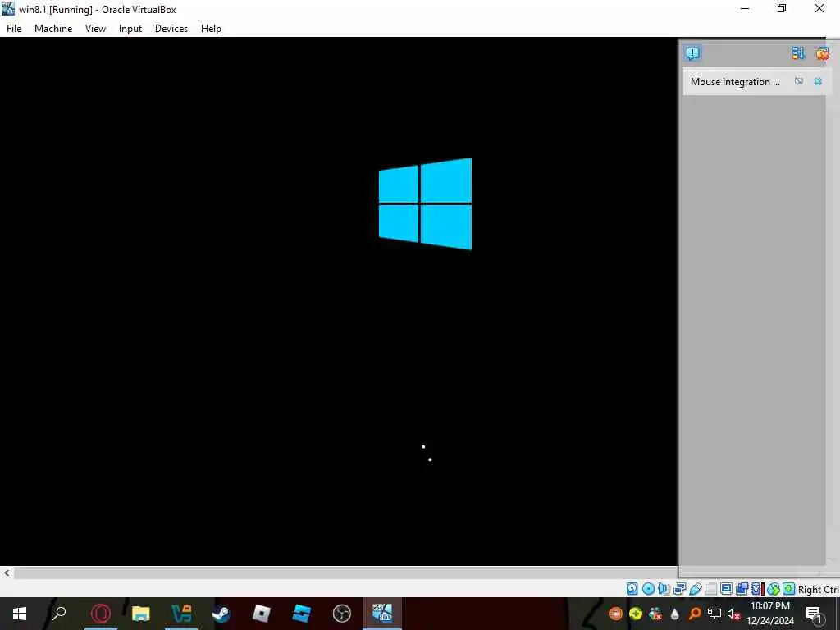Click the shared folders status bar indicator

(711, 589)
